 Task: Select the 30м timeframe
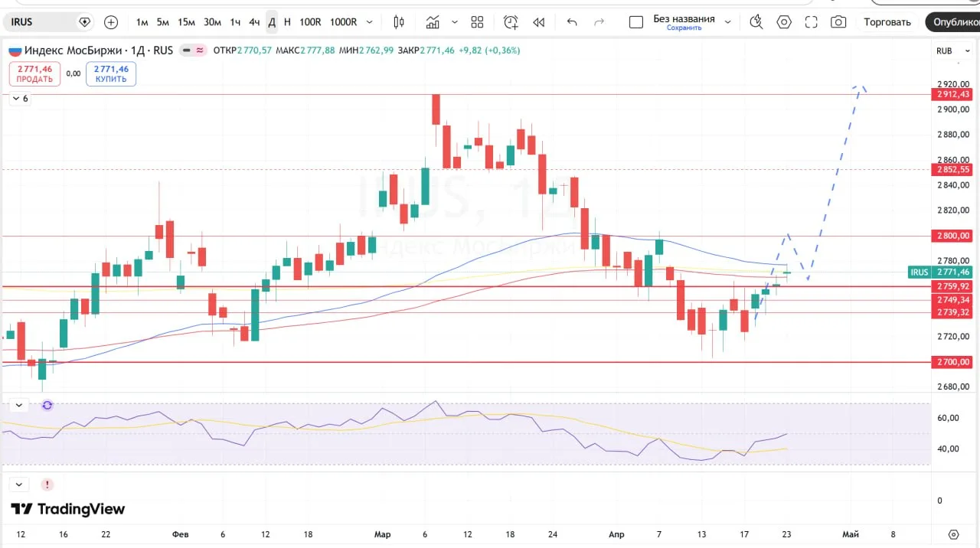click(212, 22)
